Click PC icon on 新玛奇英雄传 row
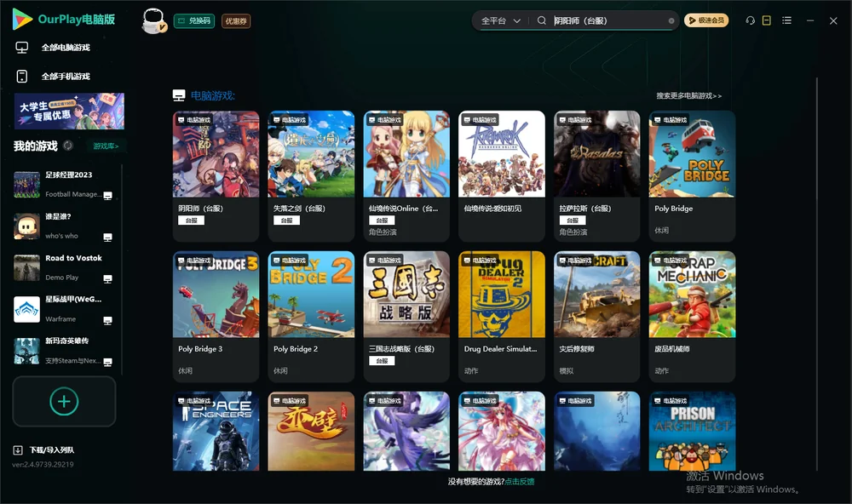The height and width of the screenshot is (504, 852). (x=107, y=362)
